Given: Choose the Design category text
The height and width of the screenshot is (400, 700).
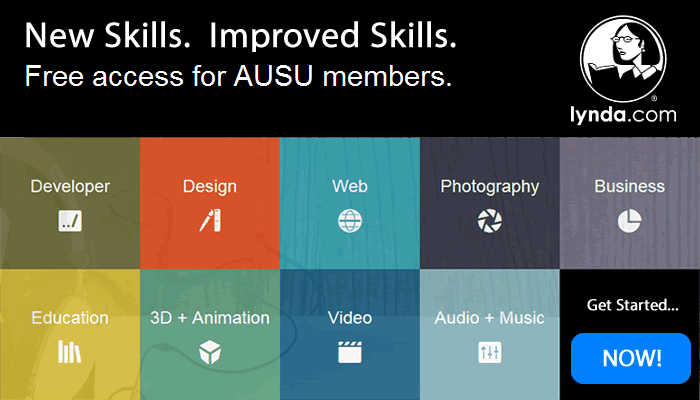Looking at the screenshot, I should pyautogui.click(x=210, y=187).
